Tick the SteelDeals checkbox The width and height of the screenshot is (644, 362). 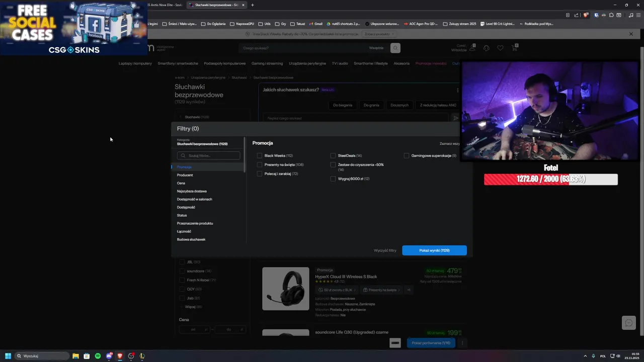tap(333, 156)
